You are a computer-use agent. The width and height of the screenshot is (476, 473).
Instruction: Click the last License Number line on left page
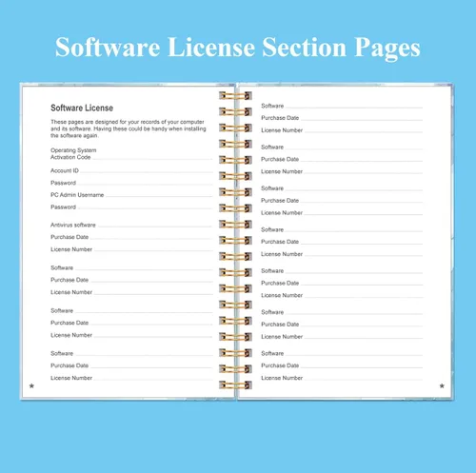pos(131,378)
